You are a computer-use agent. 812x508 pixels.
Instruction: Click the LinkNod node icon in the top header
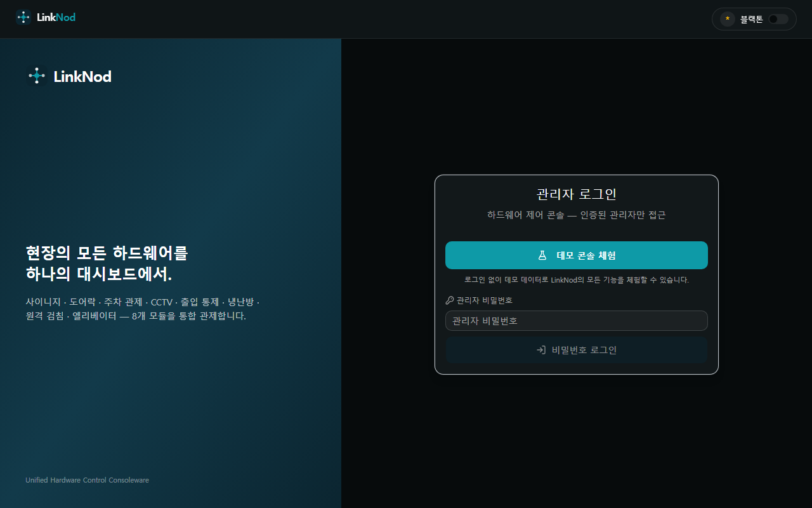(x=23, y=18)
